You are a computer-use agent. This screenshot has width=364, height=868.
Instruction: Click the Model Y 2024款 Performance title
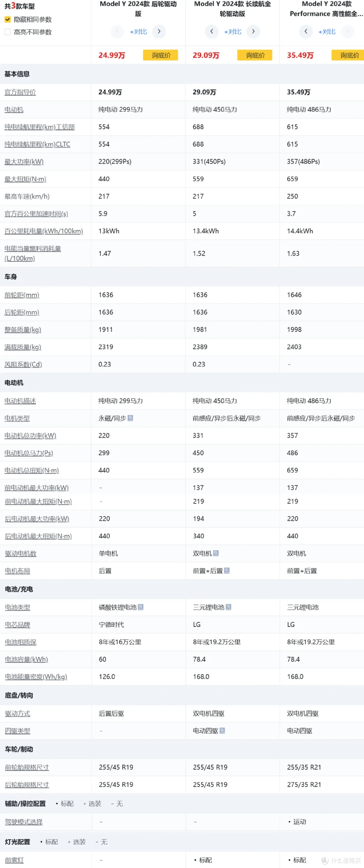327,9
